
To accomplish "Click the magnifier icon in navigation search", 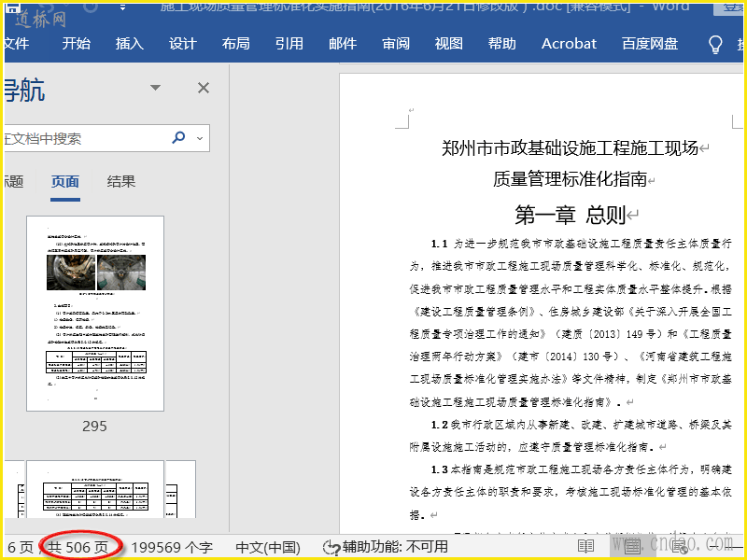I will [x=178, y=138].
